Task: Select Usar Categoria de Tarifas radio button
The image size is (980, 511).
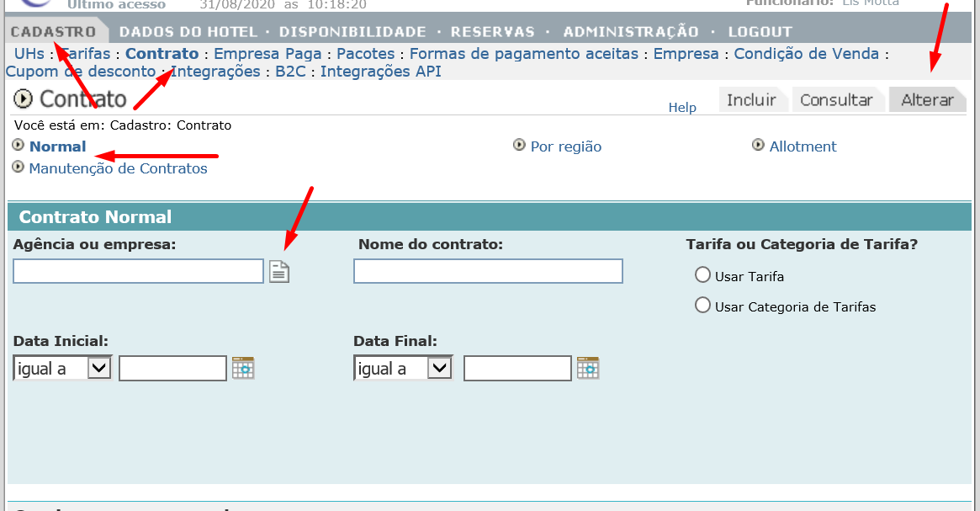Action: [703, 306]
